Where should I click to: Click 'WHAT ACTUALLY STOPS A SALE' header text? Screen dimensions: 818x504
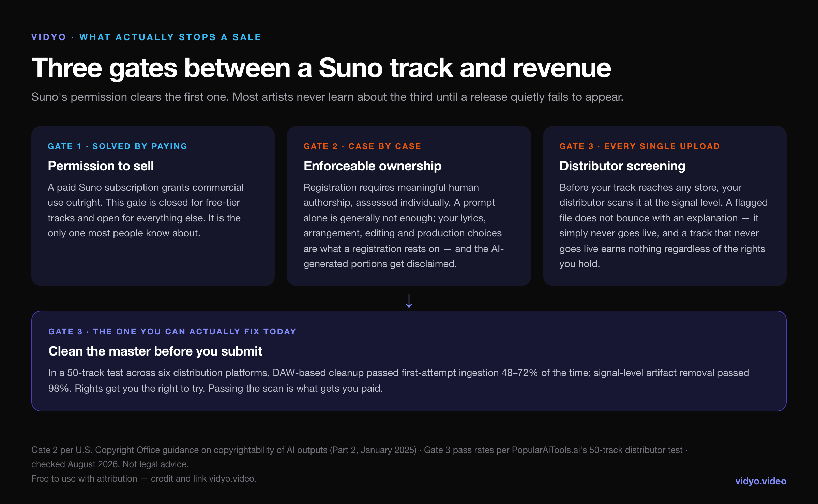point(170,37)
